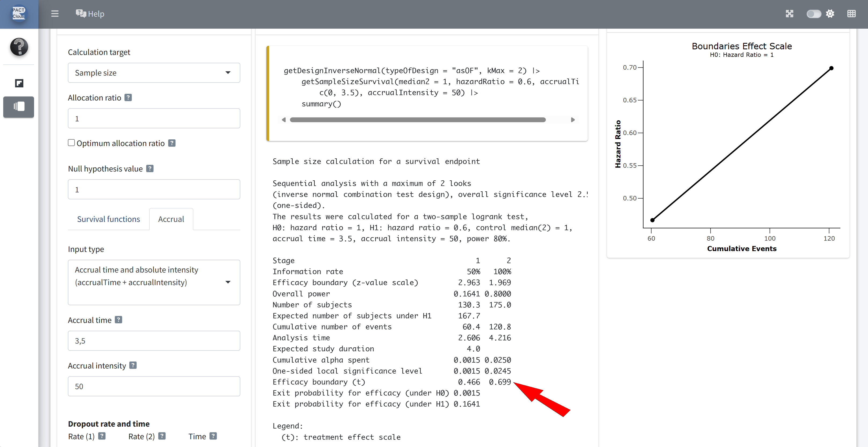Click the Accrual time input field

[154, 341]
